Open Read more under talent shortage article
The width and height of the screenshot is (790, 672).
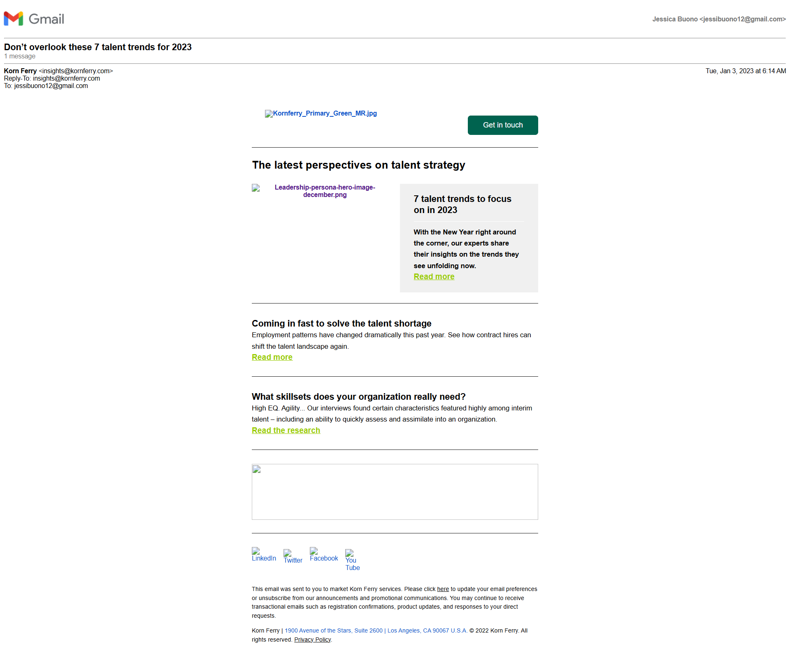pyautogui.click(x=272, y=357)
